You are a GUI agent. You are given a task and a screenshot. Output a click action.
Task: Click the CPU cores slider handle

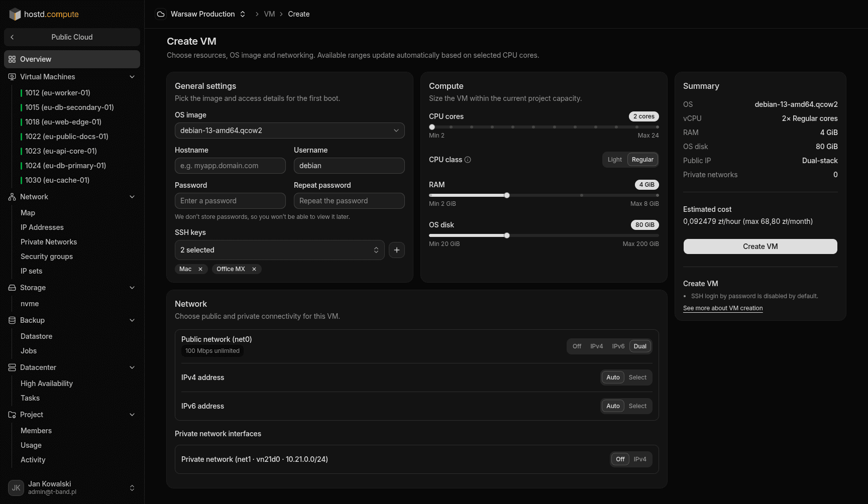[432, 127]
